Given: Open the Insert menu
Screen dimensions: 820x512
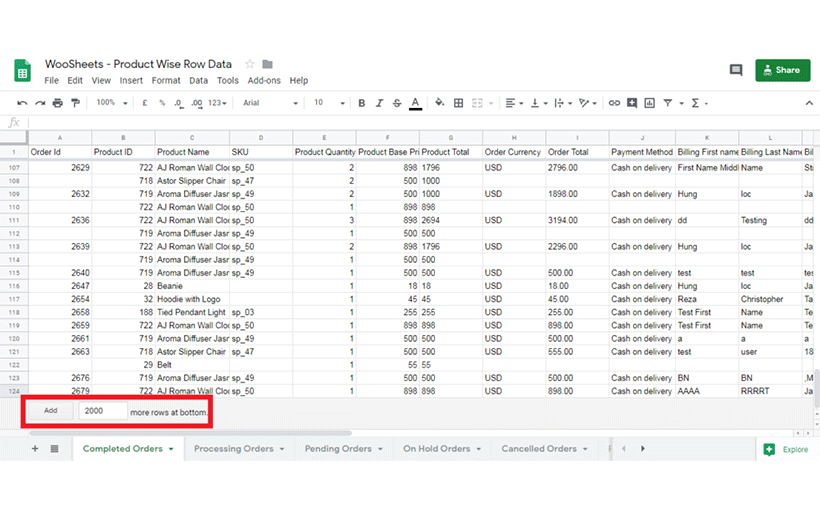Looking at the screenshot, I should pos(131,81).
